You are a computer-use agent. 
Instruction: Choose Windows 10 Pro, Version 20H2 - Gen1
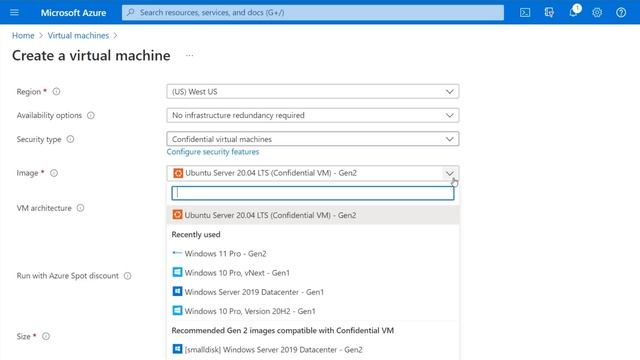click(x=313, y=311)
